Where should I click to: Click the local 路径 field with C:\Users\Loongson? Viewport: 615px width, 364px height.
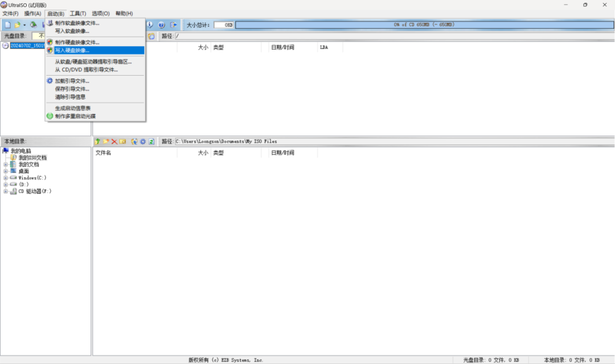[x=394, y=142]
